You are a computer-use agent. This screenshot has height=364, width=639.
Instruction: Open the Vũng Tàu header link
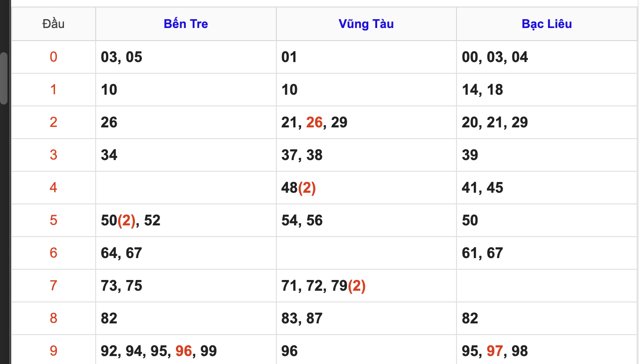366,24
